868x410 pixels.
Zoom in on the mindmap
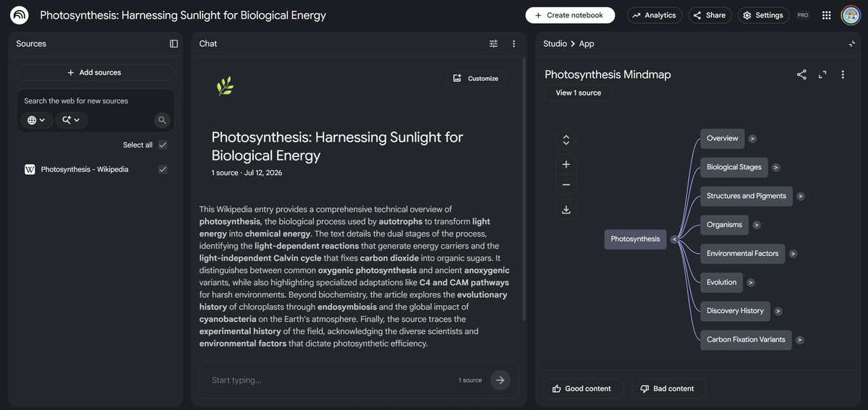566,164
